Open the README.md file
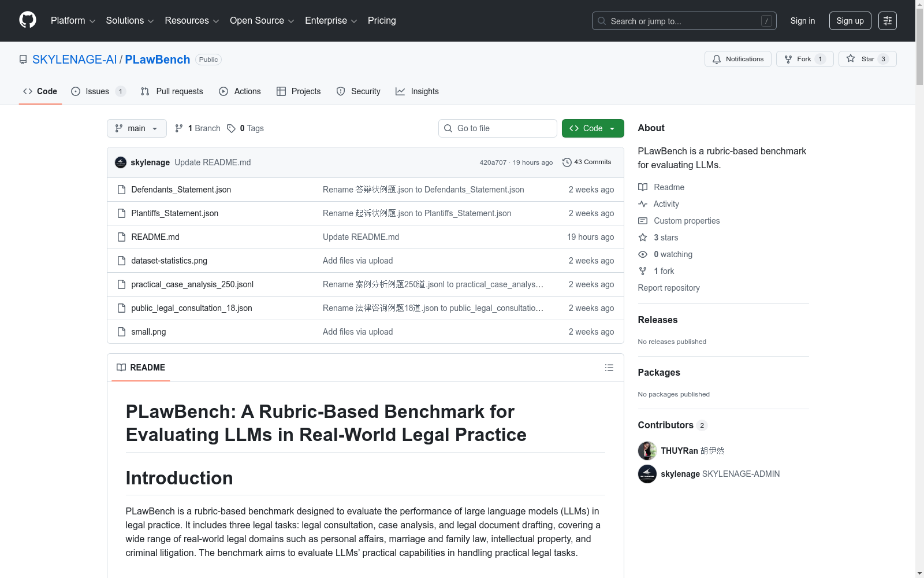 point(155,237)
